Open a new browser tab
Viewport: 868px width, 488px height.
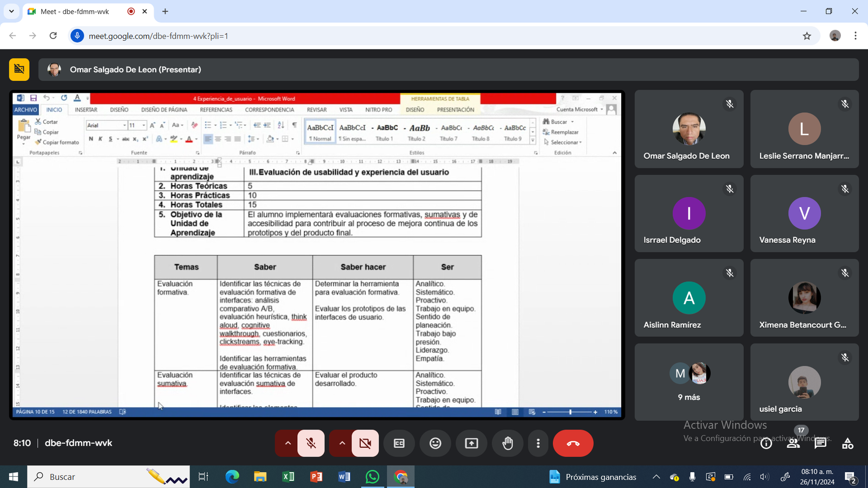[x=165, y=11]
